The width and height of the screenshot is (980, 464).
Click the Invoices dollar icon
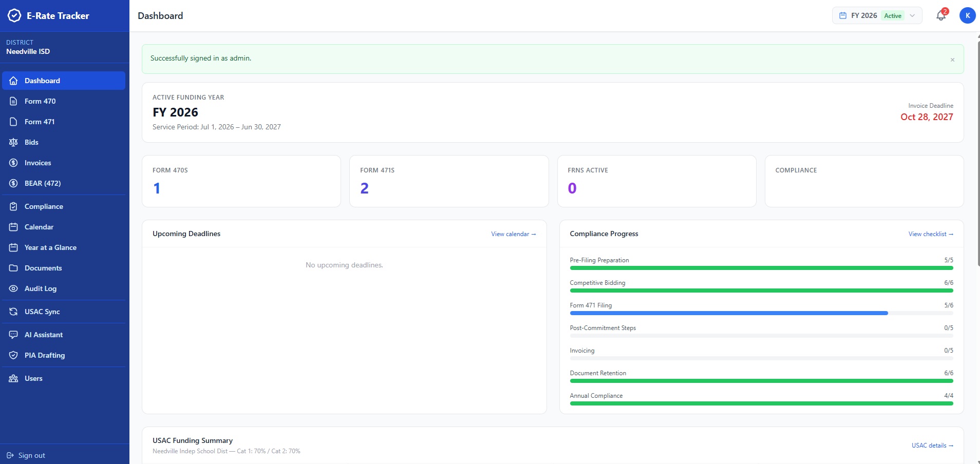[13, 163]
